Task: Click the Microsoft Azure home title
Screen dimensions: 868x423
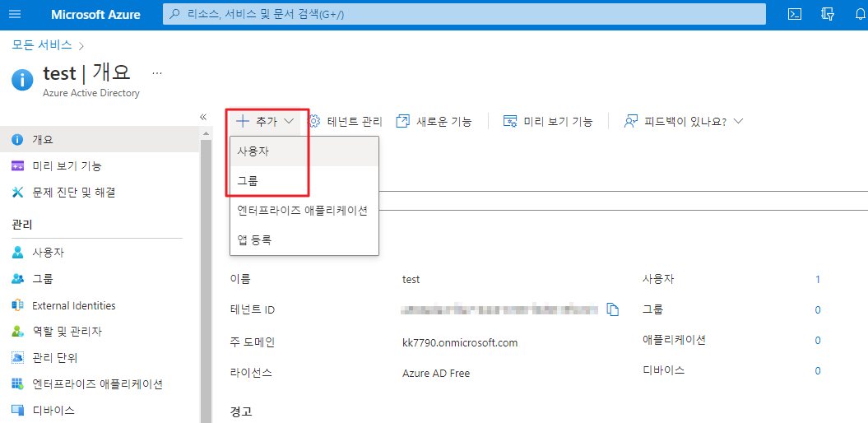Action: tap(95, 14)
